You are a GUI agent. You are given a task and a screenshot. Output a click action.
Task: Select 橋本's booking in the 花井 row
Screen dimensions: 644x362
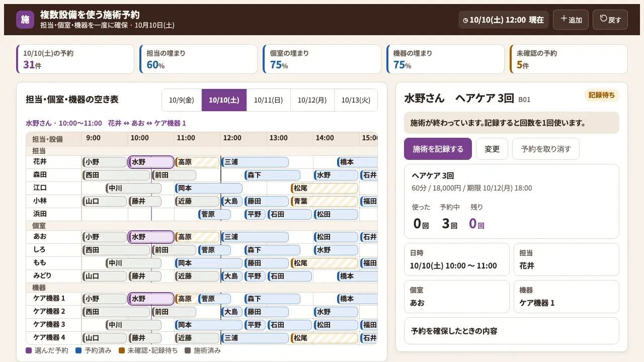click(x=357, y=162)
